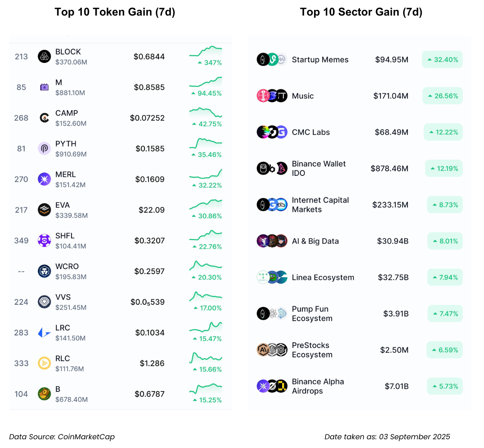The width and height of the screenshot is (484, 448).
Task: View the BLOCK 7d sparkline chart
Action: 206,52
